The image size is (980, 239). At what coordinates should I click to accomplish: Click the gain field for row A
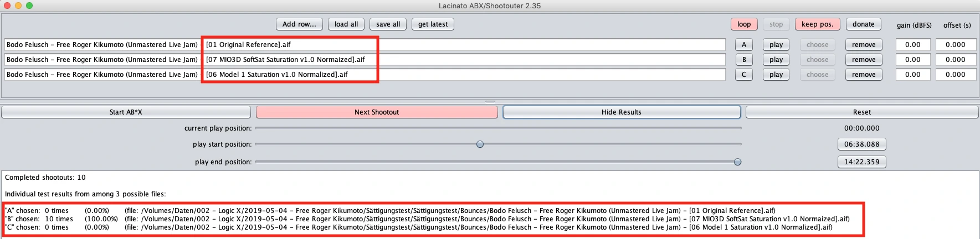912,45
